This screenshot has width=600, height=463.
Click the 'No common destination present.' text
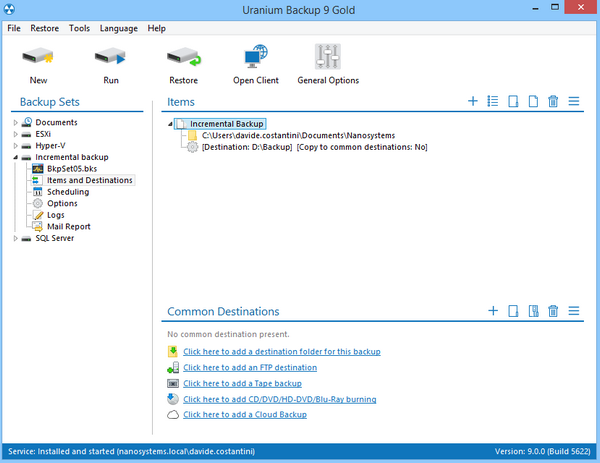(228, 334)
